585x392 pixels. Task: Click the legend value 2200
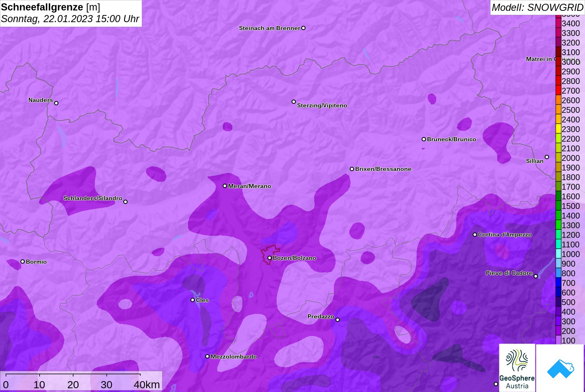(571, 139)
